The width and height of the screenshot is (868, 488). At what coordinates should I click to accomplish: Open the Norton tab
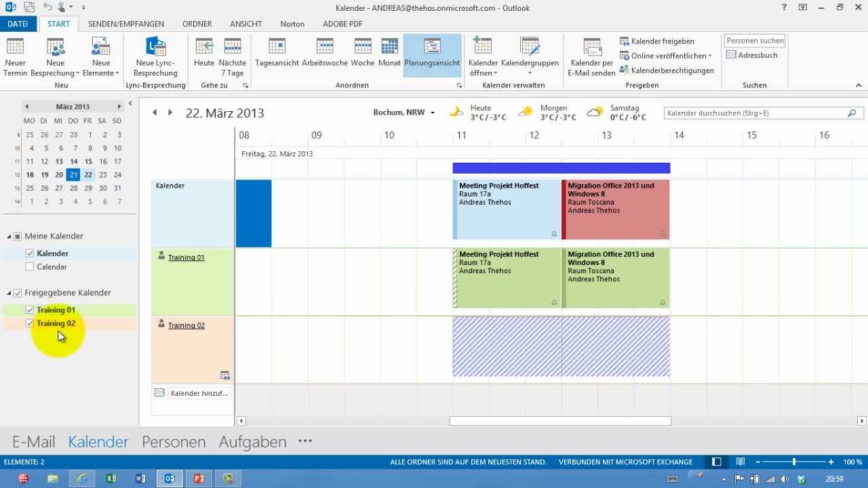tap(292, 24)
